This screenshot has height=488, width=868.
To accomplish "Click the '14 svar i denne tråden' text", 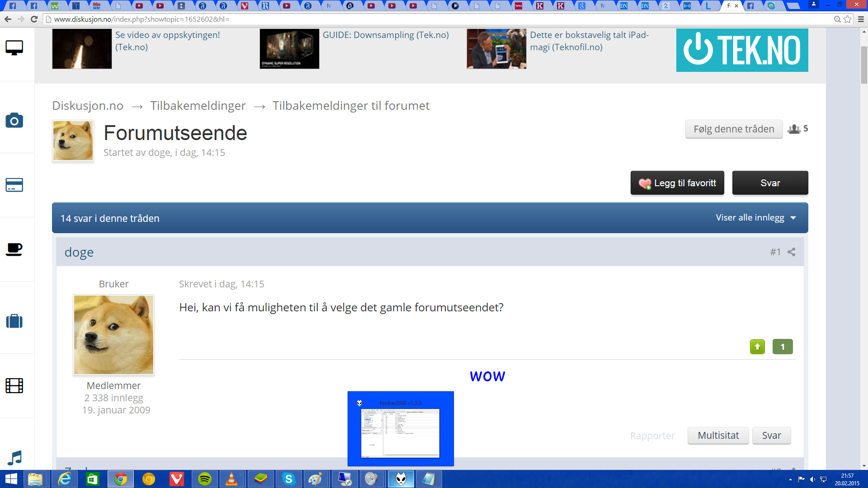I will click(110, 218).
